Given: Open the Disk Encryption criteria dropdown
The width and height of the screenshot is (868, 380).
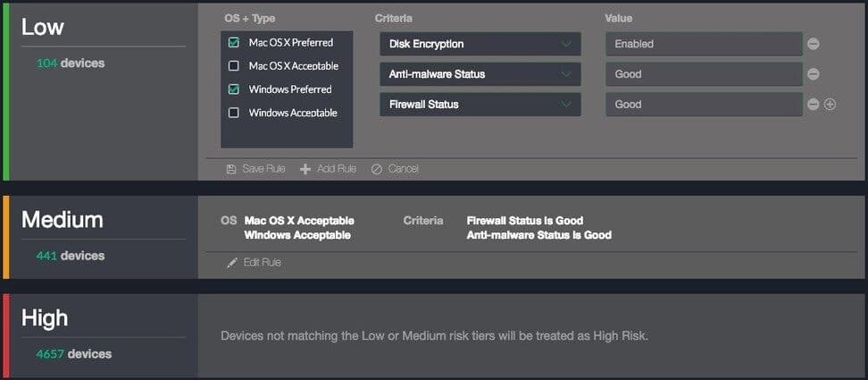Looking at the screenshot, I should tap(480, 44).
